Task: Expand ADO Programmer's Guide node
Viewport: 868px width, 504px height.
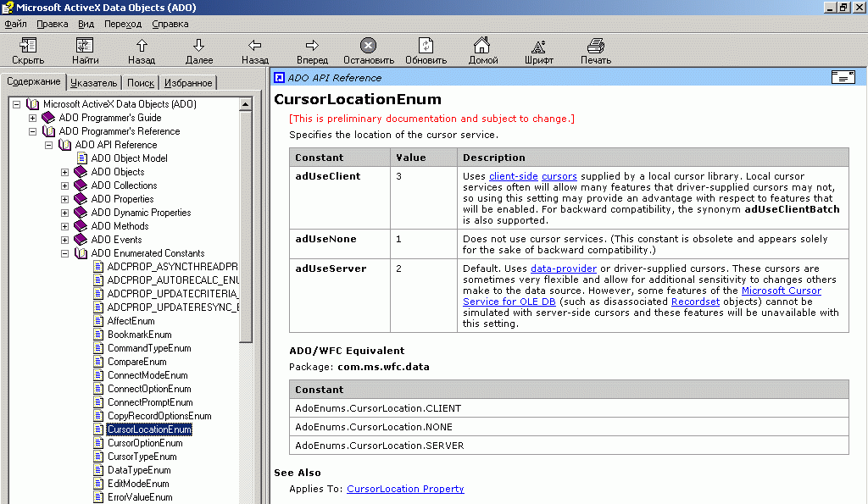Action: (33, 118)
